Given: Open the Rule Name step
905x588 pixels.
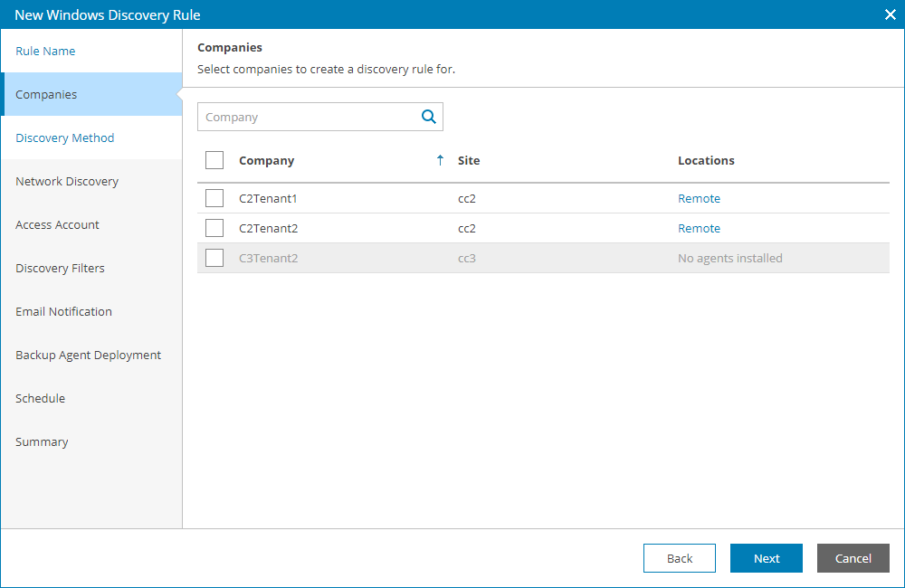Looking at the screenshot, I should (46, 51).
